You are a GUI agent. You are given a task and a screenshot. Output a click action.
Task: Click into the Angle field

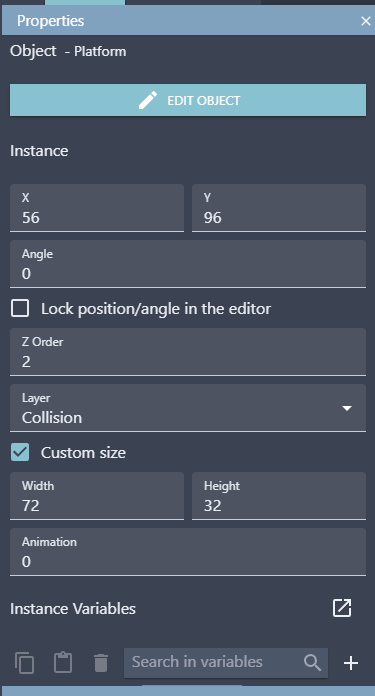tap(188, 264)
